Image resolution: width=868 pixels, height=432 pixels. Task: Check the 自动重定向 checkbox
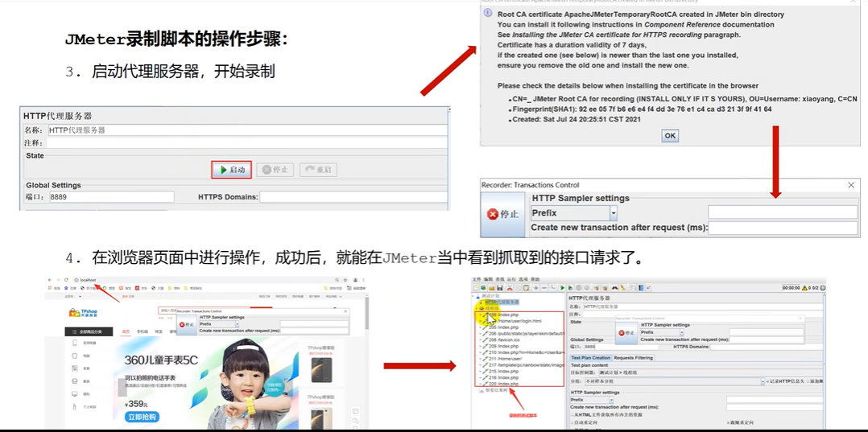tap(572, 422)
